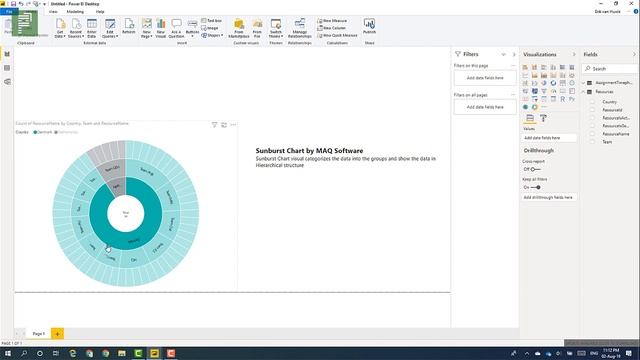Check the ResourceIsAct... field
Screen dimensions: 640x360
[592, 118]
